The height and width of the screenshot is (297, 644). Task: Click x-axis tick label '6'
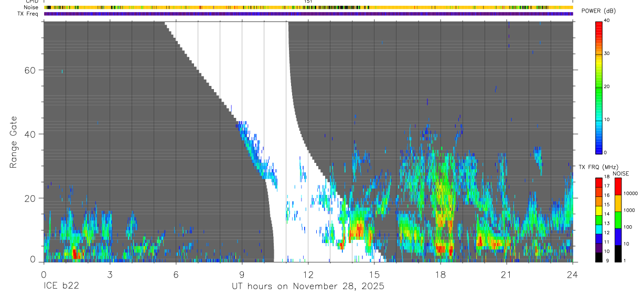pos(176,274)
